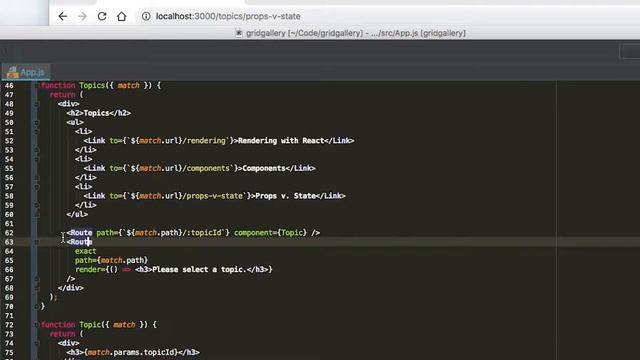This screenshot has width=640, height=360.
Task: Open the browser home page
Action: 122,16
